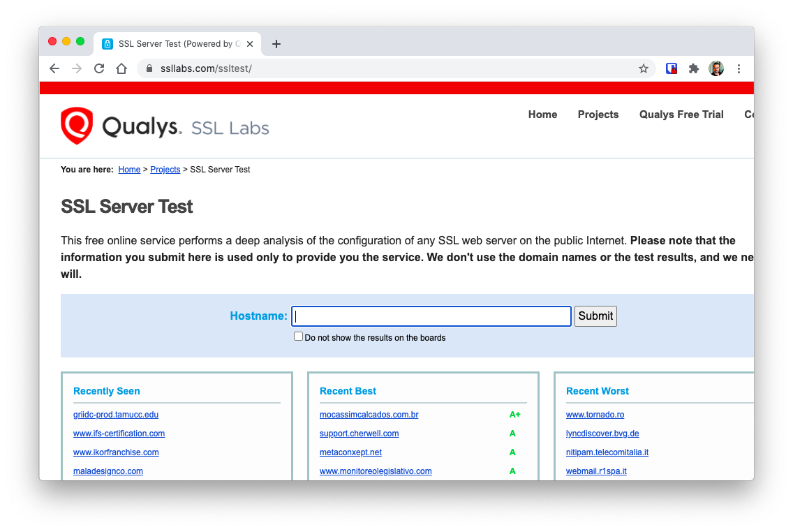Open the Extensions puzzle piece menu
Screen dimensions: 793x532
(x=693, y=68)
